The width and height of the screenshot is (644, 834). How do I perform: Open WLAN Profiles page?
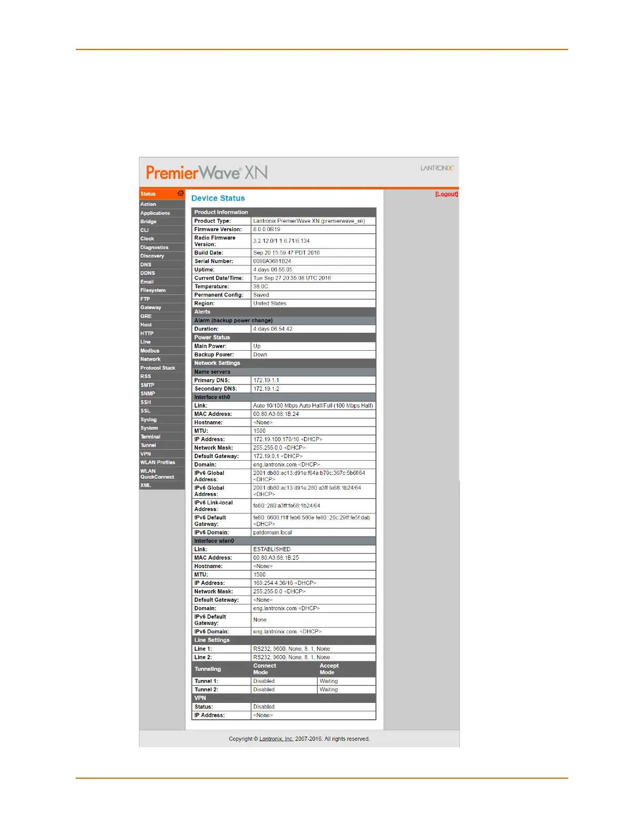pos(162,462)
